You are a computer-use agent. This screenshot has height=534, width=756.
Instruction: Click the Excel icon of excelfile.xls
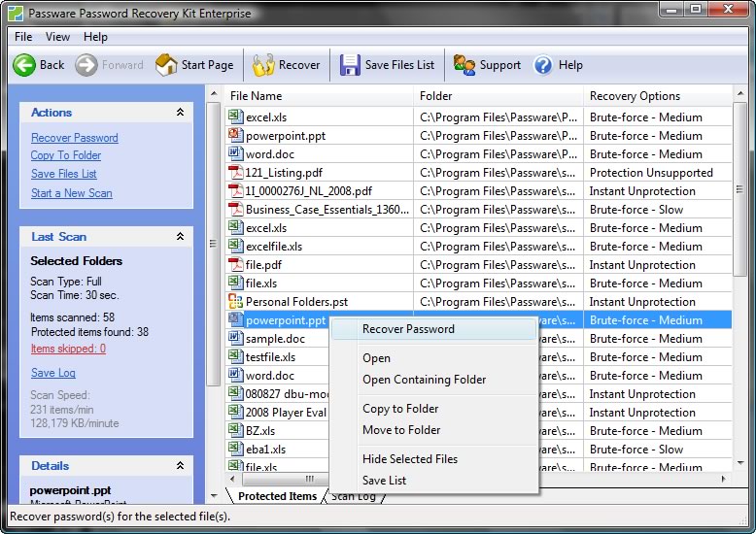pyautogui.click(x=236, y=246)
